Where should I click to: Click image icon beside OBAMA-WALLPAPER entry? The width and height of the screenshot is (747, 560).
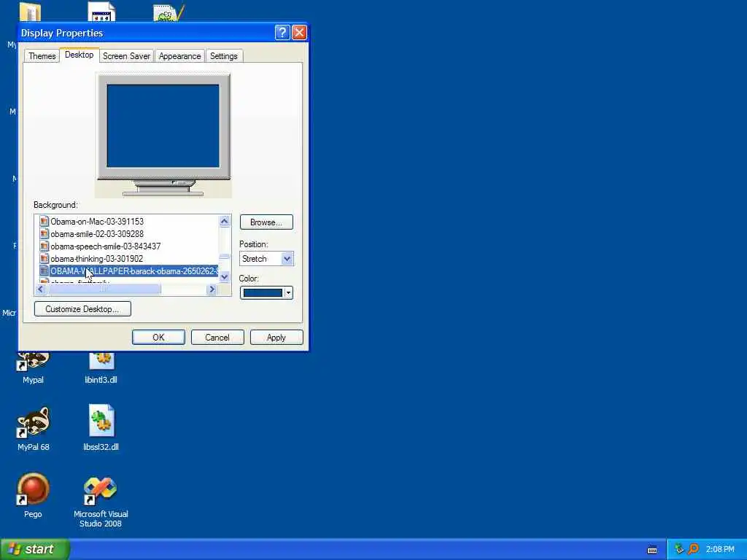coord(44,271)
